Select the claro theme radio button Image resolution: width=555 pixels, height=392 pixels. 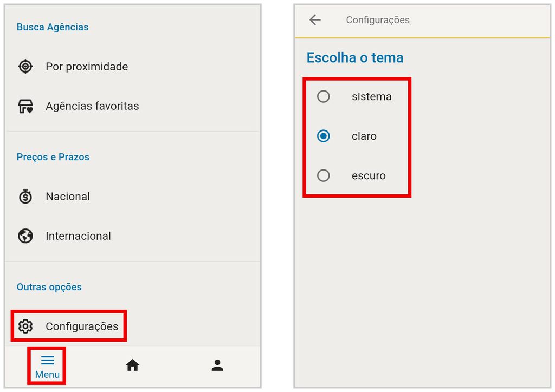point(324,136)
